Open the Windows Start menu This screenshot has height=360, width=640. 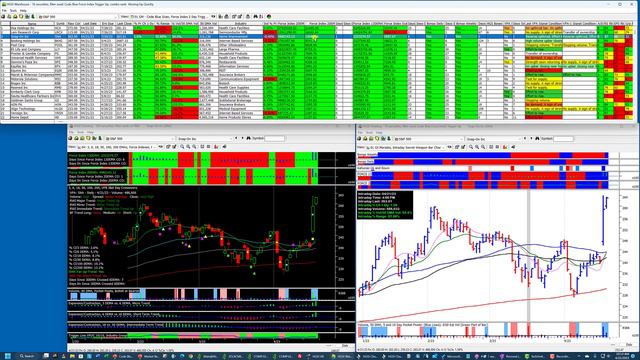7,356
